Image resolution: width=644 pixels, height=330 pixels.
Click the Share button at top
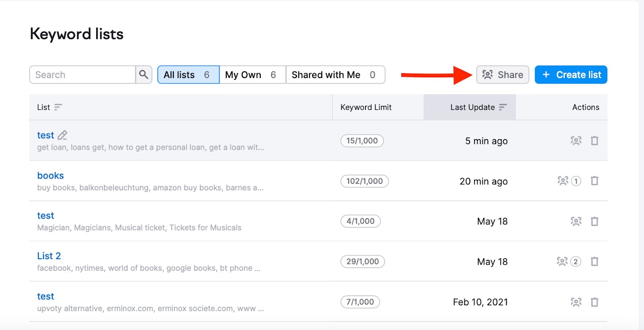pos(503,74)
